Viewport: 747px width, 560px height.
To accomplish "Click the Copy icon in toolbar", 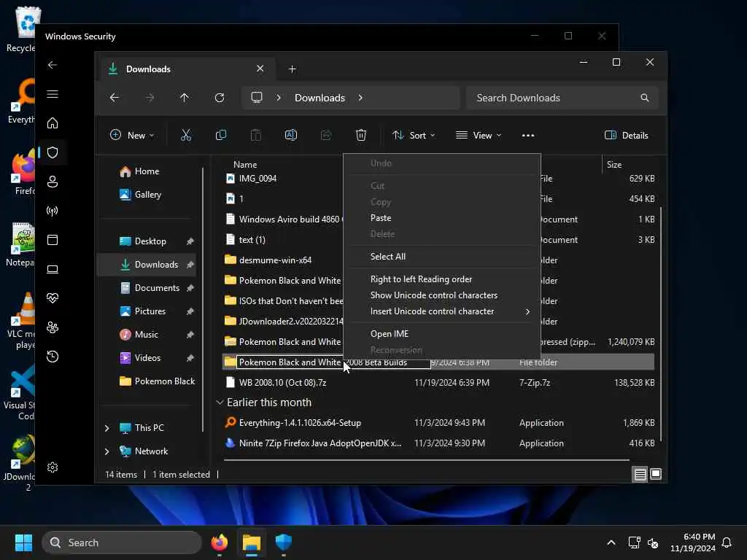I will pyautogui.click(x=220, y=135).
